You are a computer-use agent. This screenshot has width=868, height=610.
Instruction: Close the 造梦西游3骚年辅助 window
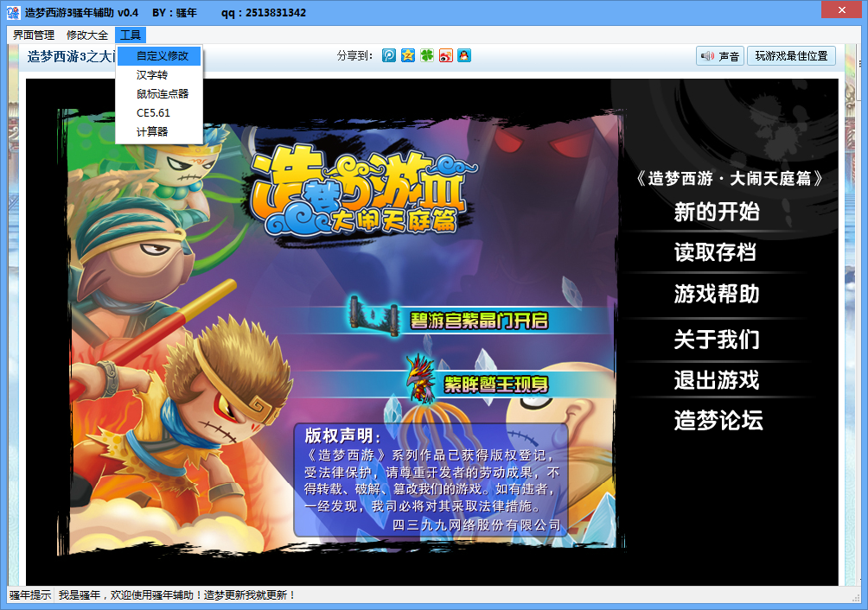point(841,10)
